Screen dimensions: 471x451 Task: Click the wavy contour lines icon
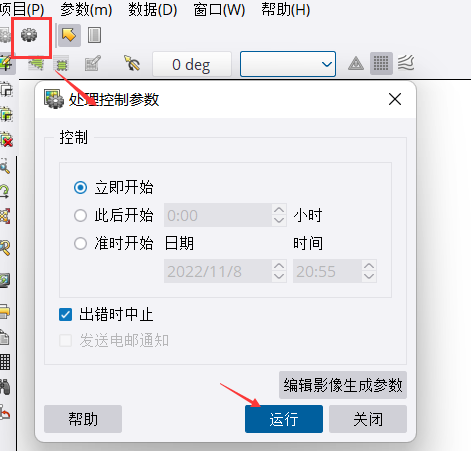406,63
